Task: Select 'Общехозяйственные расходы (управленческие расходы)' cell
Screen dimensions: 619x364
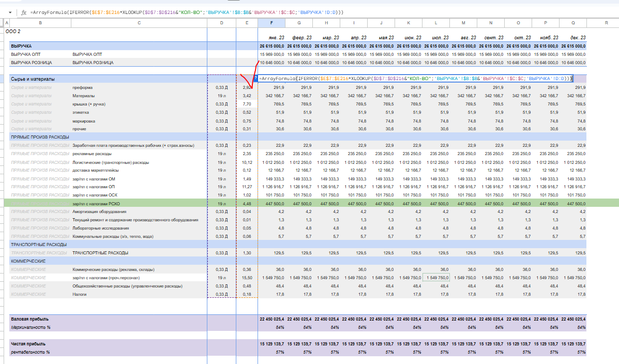Action: [x=128, y=286]
